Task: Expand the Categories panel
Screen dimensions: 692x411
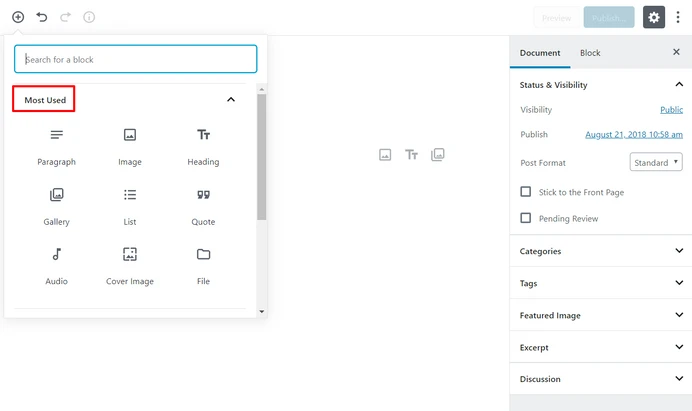Action: 601,251
